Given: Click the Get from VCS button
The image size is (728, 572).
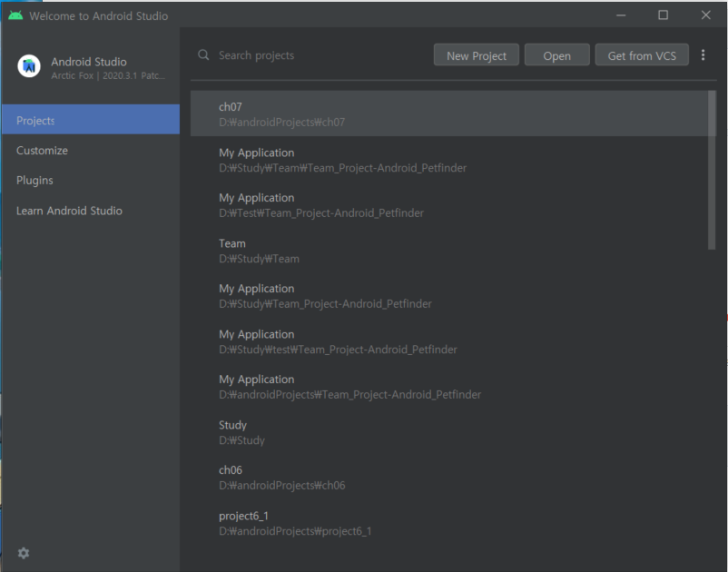Looking at the screenshot, I should click(642, 55).
